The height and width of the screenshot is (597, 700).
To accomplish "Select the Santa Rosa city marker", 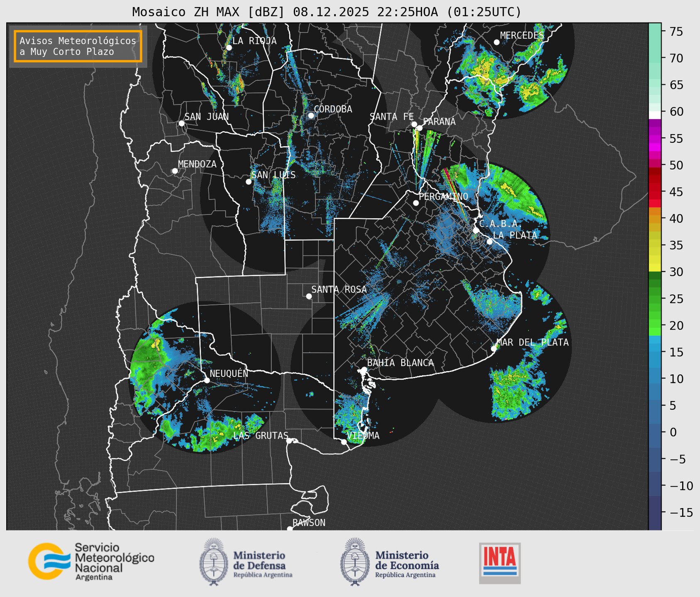I will pos(309,296).
